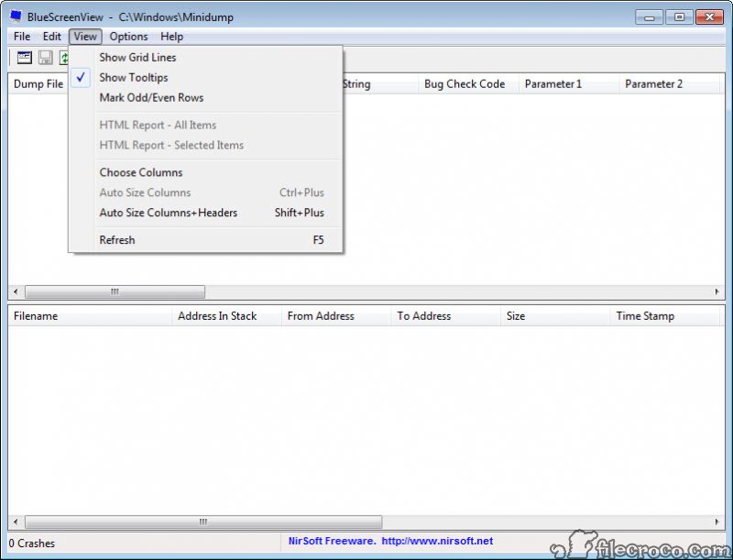
Task: Toggle Mark Odd/Even Rows option
Action: pos(205,98)
